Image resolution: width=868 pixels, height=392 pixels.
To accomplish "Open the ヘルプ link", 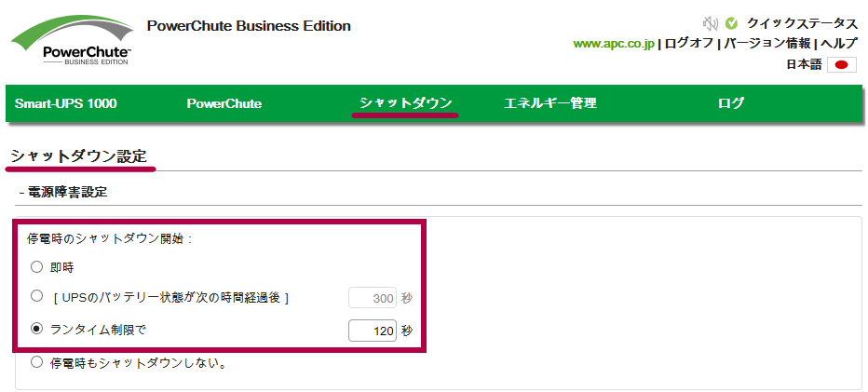I will tap(838, 43).
